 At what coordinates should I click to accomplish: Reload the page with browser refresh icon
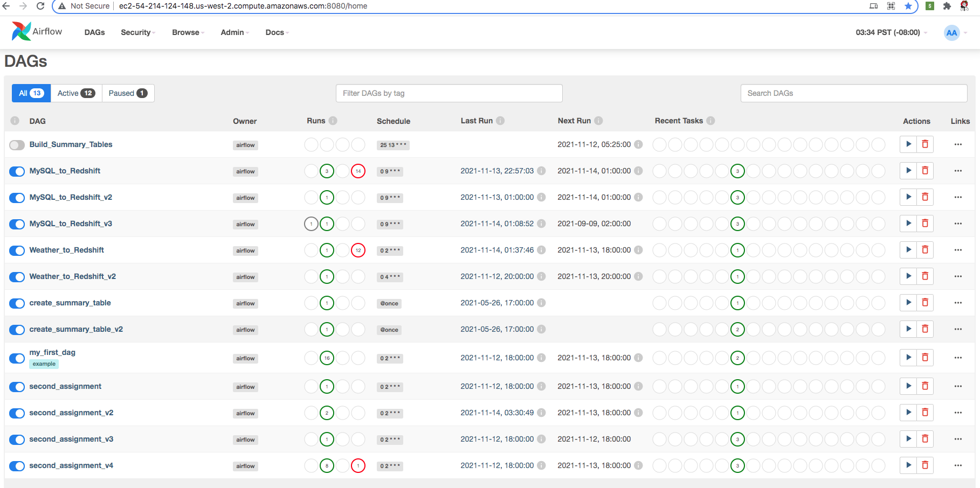point(40,6)
